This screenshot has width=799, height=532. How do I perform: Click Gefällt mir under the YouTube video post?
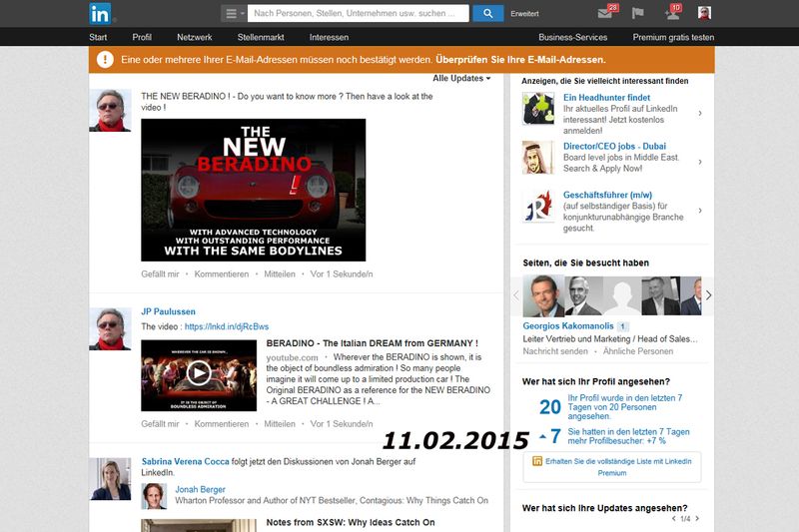(160, 423)
